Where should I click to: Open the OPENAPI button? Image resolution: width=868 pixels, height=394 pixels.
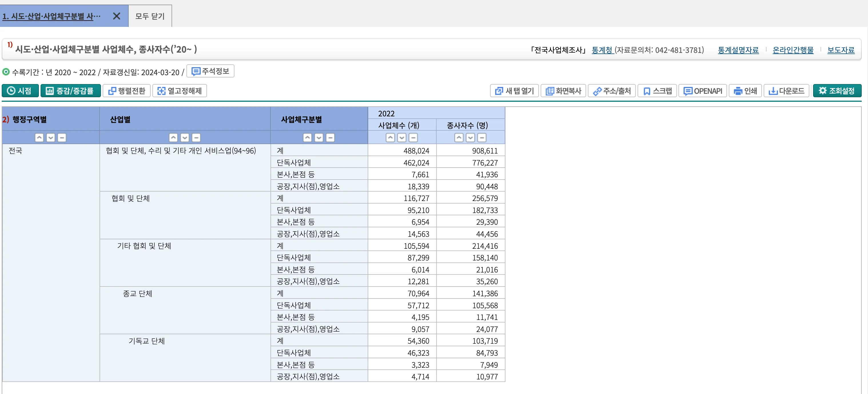pyautogui.click(x=702, y=91)
